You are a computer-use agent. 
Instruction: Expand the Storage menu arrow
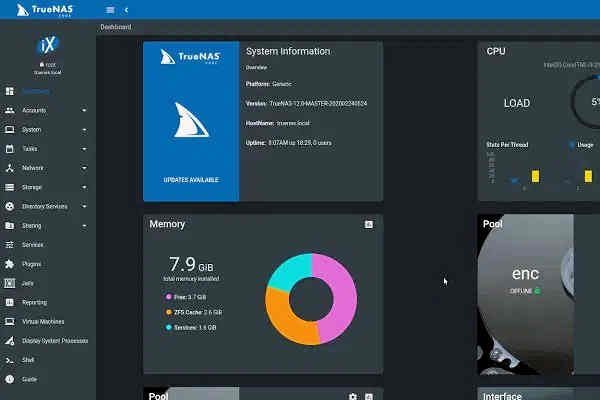84,187
